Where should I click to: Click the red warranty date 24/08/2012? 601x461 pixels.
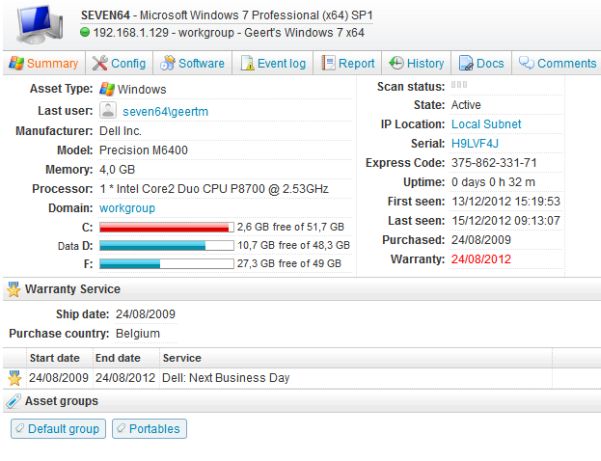tap(481, 259)
